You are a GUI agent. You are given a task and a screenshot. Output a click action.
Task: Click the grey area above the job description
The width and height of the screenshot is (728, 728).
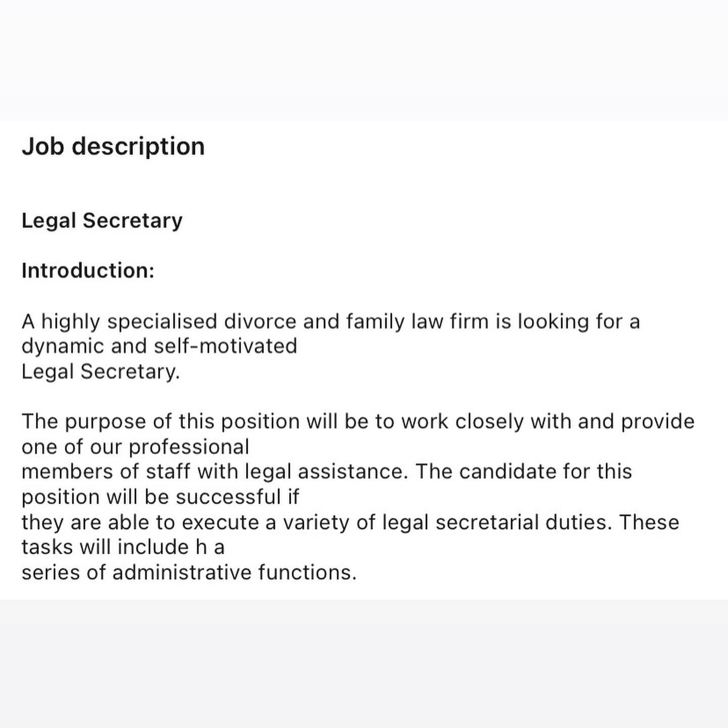click(364, 60)
